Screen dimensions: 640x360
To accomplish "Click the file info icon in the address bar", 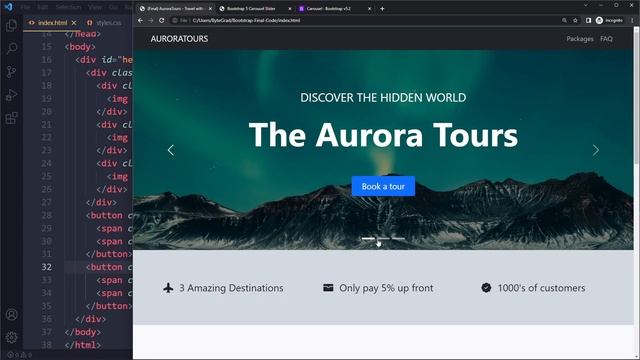I will tap(179, 20).
